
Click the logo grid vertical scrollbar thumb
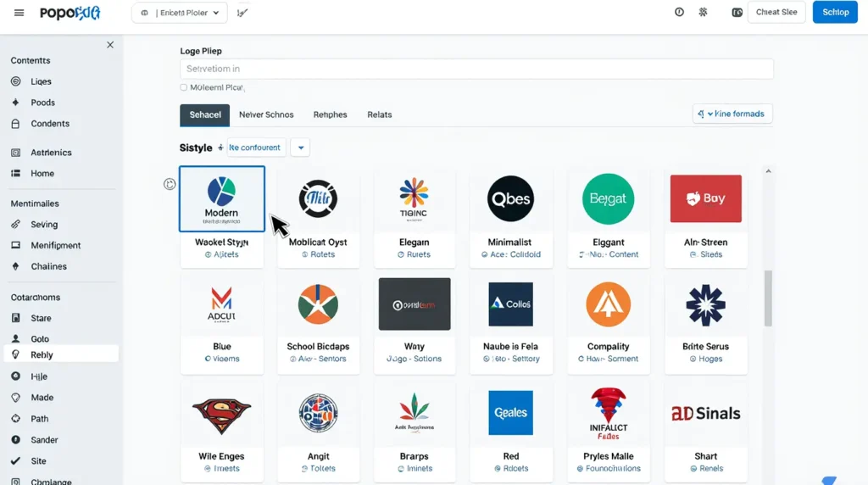pyautogui.click(x=768, y=298)
